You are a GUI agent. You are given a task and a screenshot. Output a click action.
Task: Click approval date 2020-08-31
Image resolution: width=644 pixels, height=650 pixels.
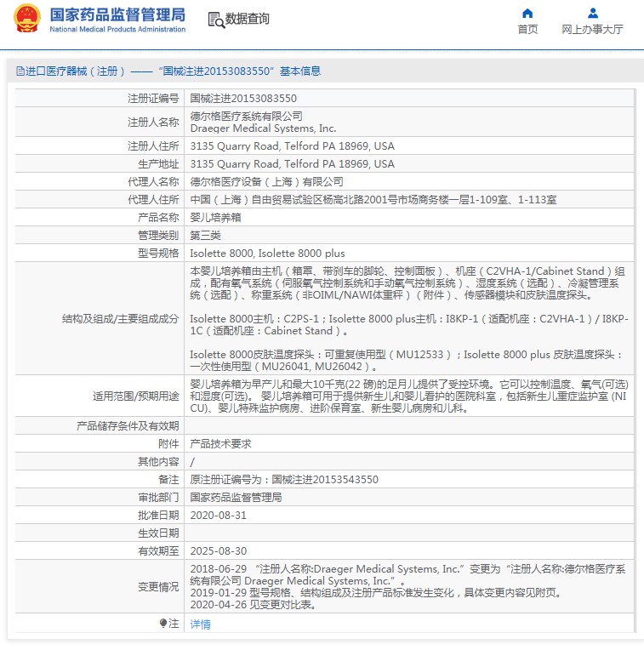point(219,515)
